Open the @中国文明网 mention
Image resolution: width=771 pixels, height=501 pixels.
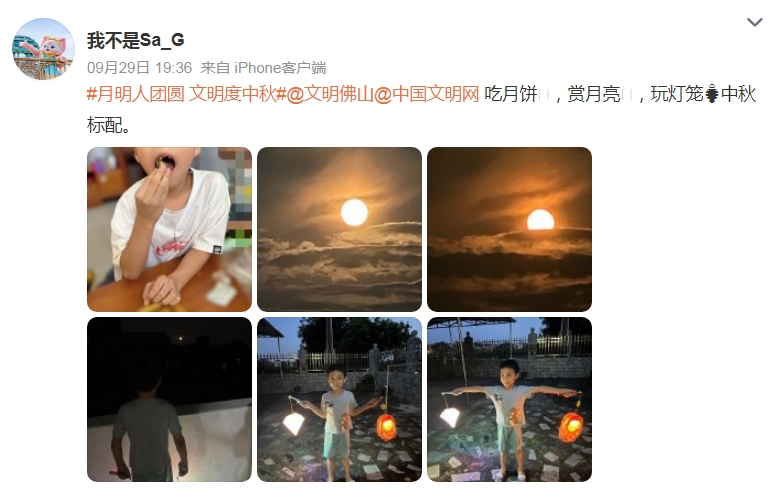[x=426, y=93]
